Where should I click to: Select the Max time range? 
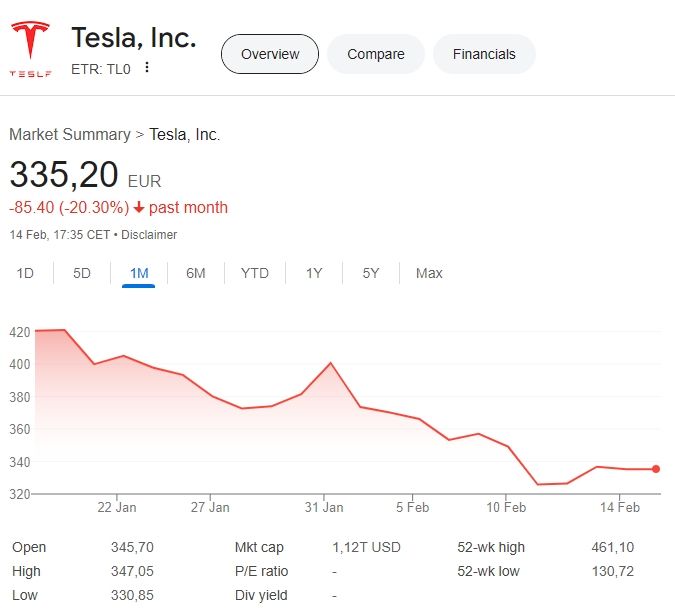(x=429, y=273)
